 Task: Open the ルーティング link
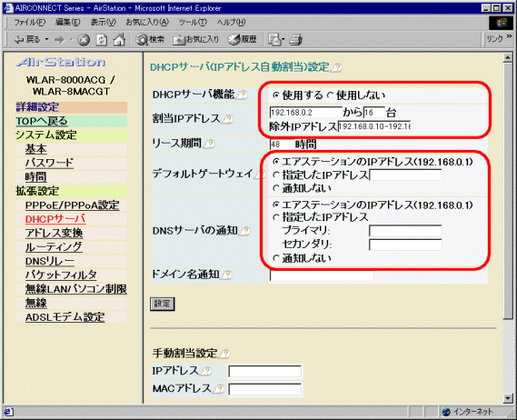[54, 247]
